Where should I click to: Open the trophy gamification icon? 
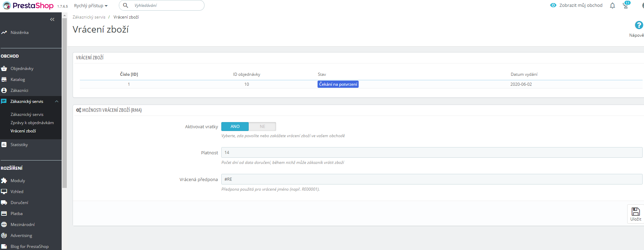point(626,5)
